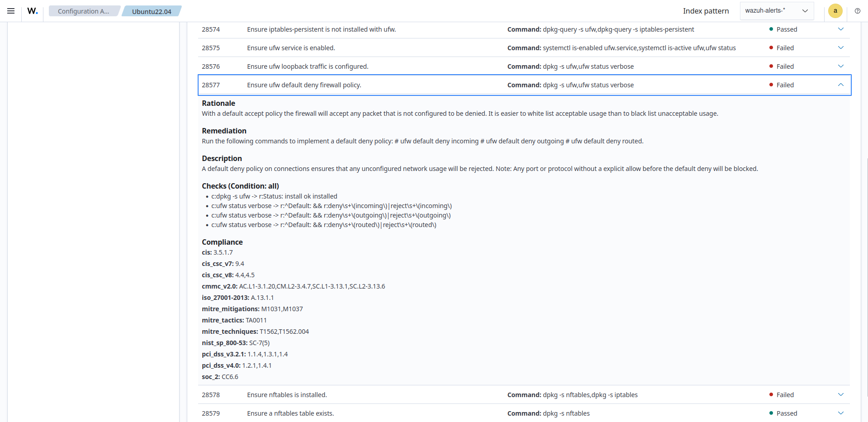This screenshot has width=868, height=422.
Task: Open the user avatar menu
Action: pos(835,11)
